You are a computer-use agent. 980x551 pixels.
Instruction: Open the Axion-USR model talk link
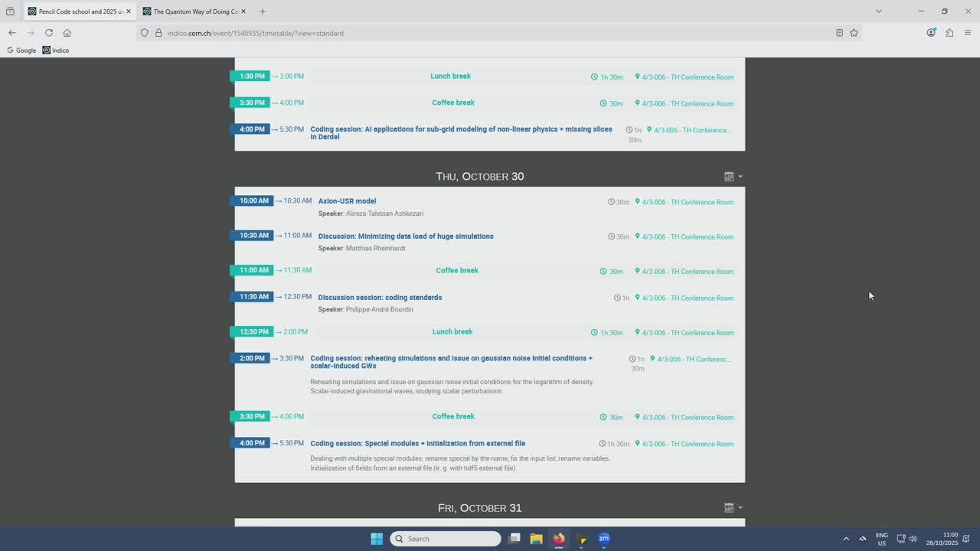[347, 201]
